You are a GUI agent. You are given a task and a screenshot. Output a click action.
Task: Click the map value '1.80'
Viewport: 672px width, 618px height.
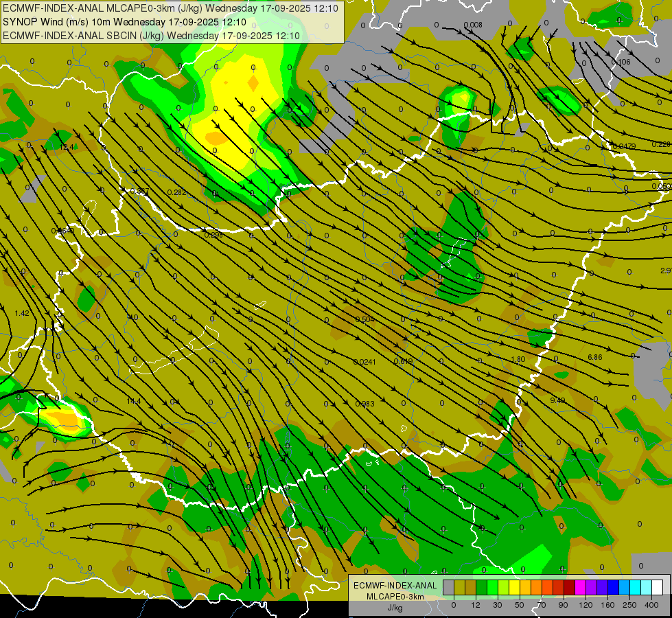[518, 359]
